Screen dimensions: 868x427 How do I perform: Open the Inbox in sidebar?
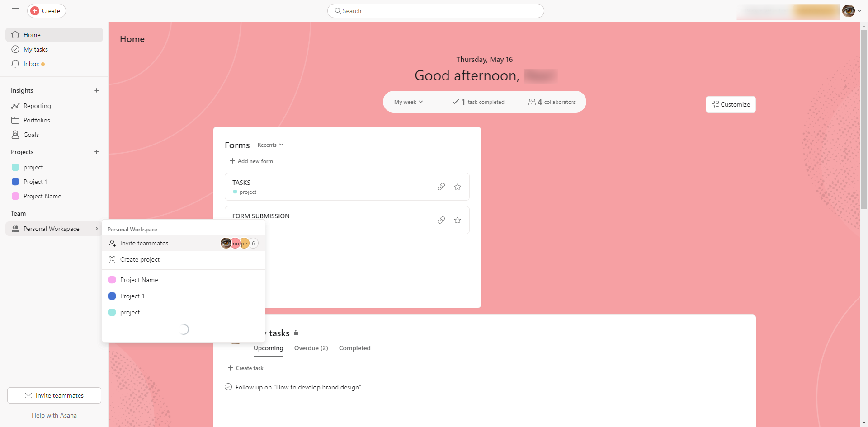click(x=54, y=64)
